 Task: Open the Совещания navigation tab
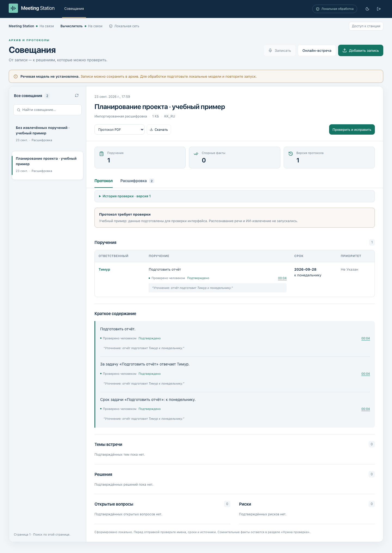click(74, 9)
